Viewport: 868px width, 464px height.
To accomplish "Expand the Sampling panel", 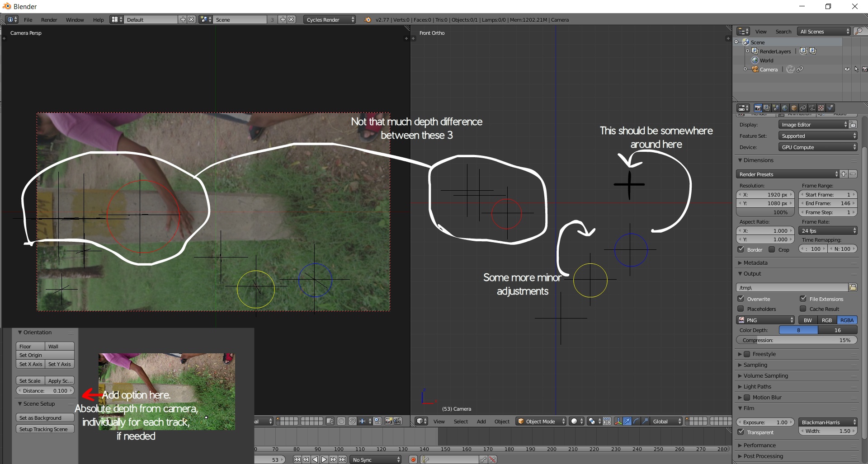I will click(x=755, y=365).
